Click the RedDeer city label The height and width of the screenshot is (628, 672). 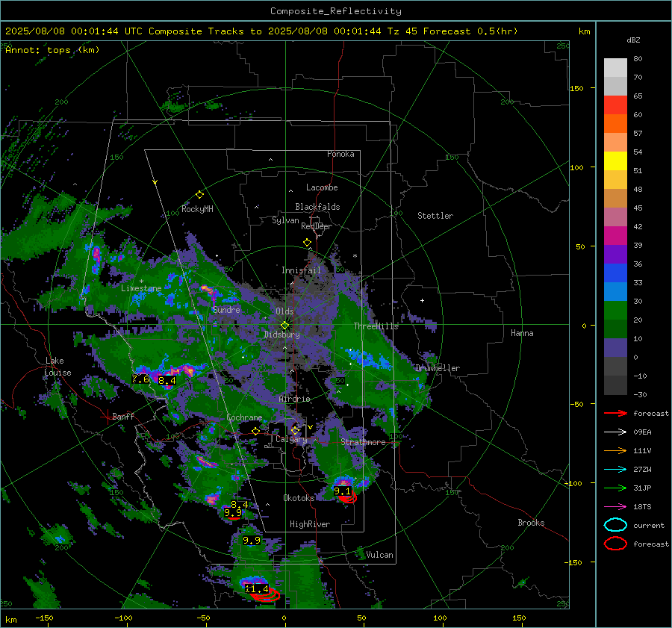[317, 226]
